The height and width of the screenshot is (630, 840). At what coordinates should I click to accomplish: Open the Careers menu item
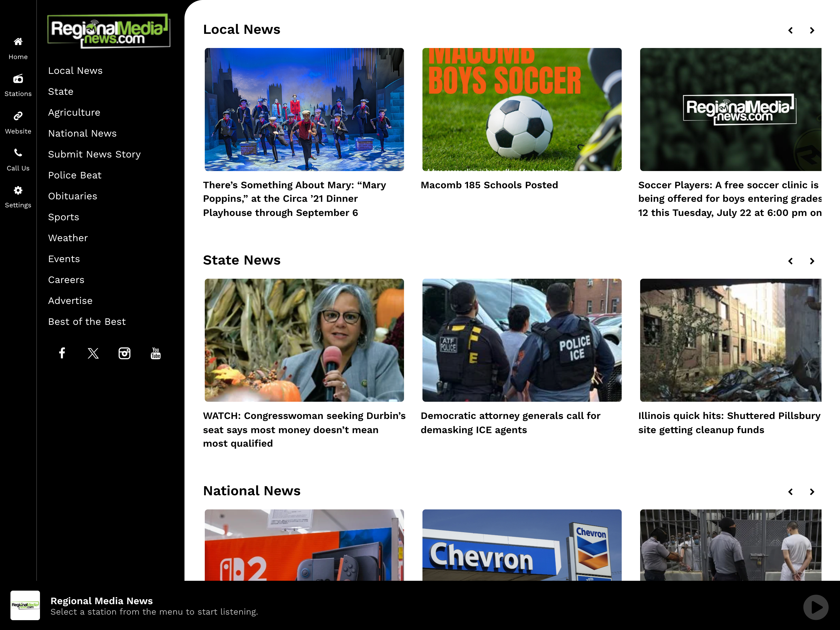click(66, 280)
